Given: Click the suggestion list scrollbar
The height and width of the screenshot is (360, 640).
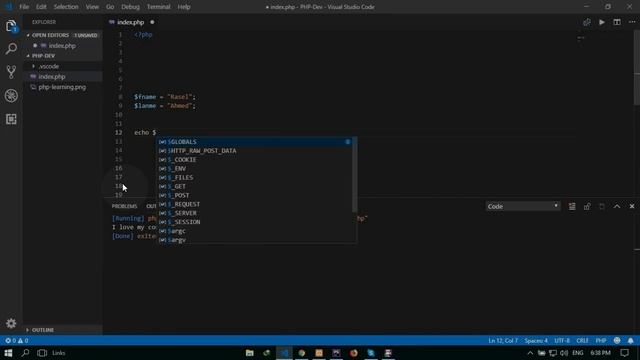Looking at the screenshot, I should point(354,175).
